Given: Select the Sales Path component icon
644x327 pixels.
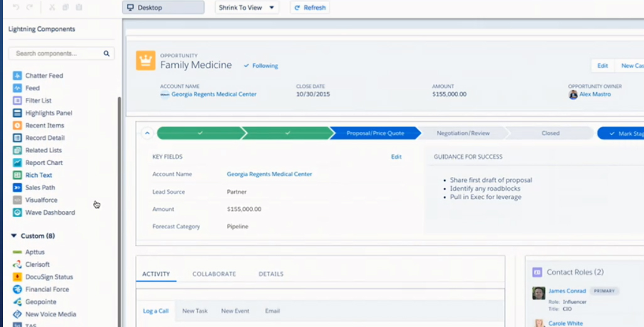Looking at the screenshot, I should 17,187.
